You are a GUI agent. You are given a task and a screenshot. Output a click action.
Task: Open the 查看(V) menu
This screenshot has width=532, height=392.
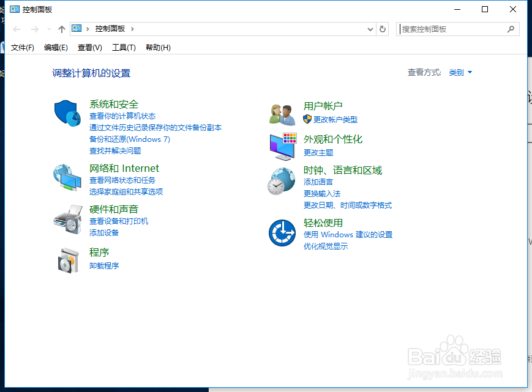click(91, 47)
